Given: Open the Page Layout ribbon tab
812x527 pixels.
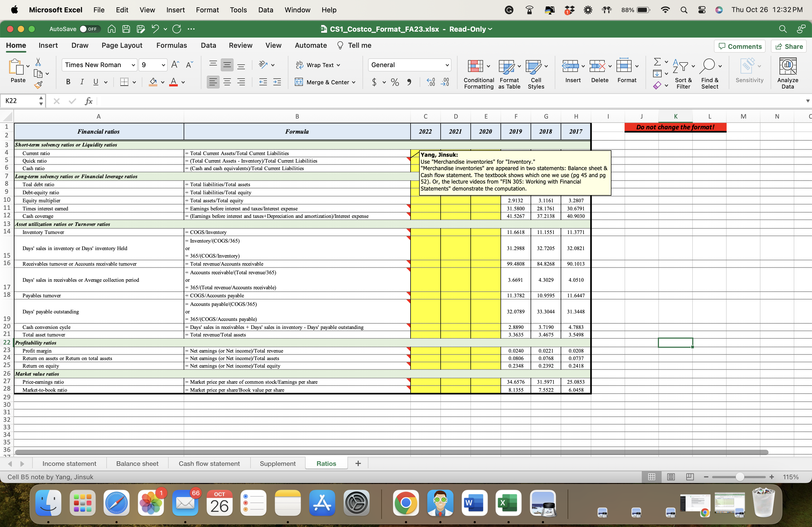Looking at the screenshot, I should 122,45.
